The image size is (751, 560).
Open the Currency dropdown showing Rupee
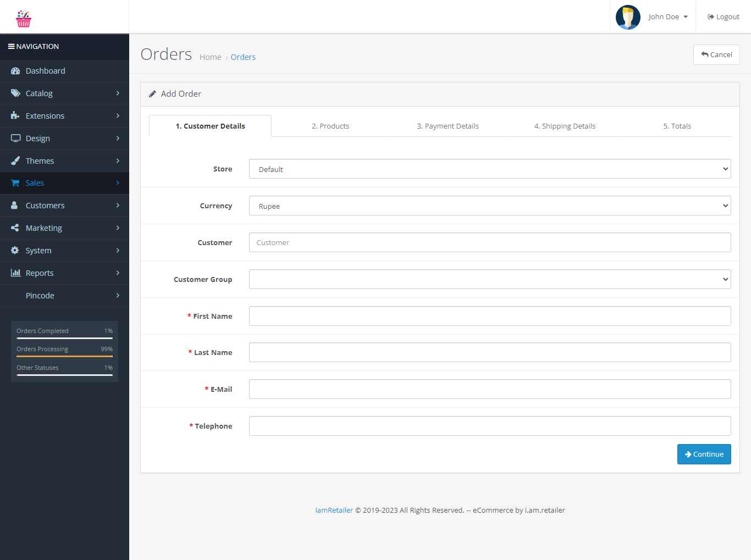click(490, 206)
